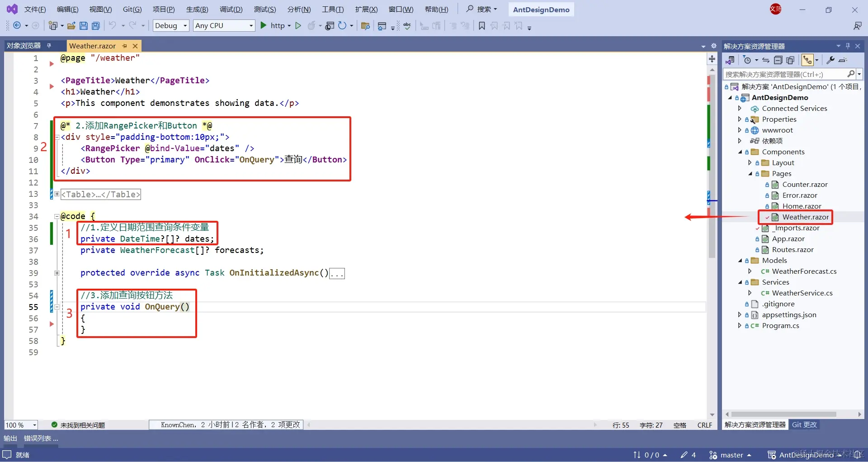Collapse the div block at line 8
The width and height of the screenshot is (868, 462).
pyautogui.click(x=57, y=137)
